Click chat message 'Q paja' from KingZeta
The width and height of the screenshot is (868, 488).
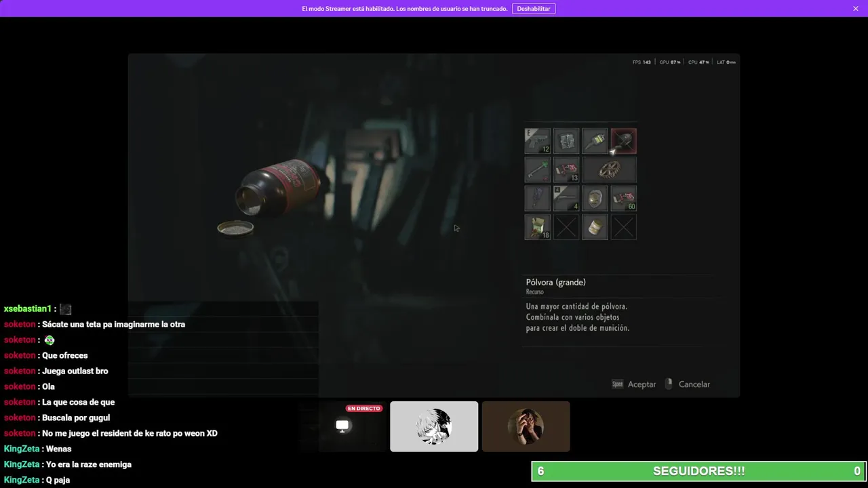[58, 481]
